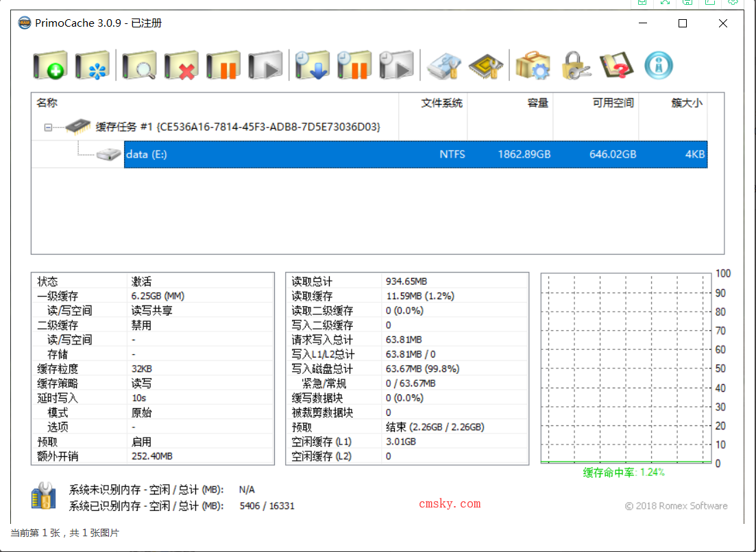
Task: Click the 6.25GB (MM) level-1 cache value
Action: [x=158, y=296]
